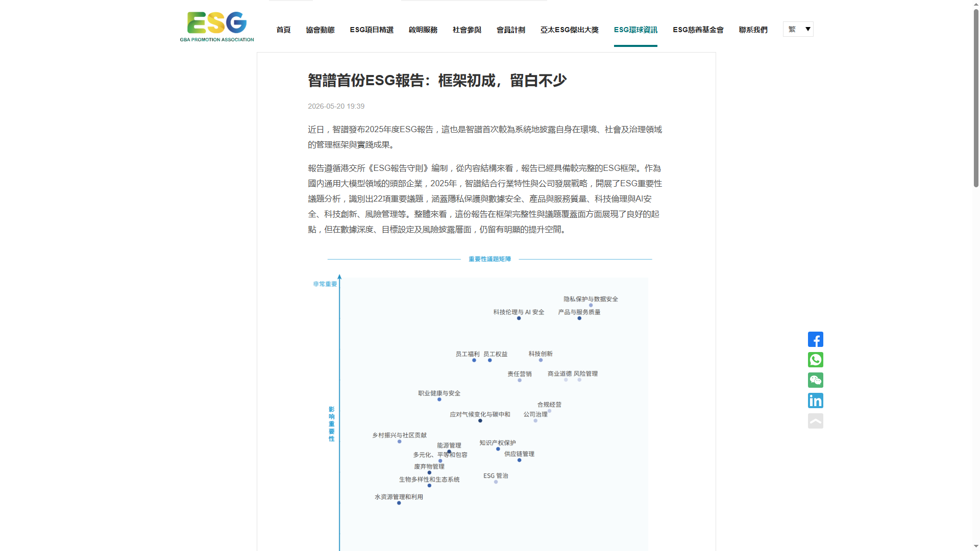Share article via WeChat icon
The width and height of the screenshot is (980, 551).
[815, 380]
